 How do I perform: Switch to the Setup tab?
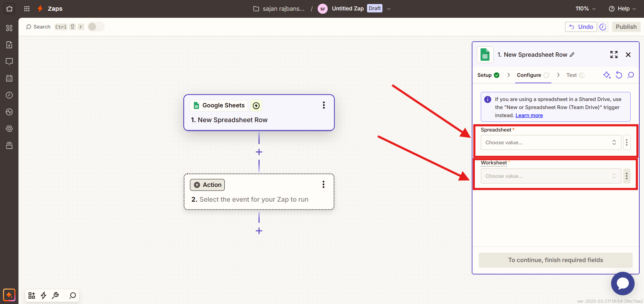(488, 75)
